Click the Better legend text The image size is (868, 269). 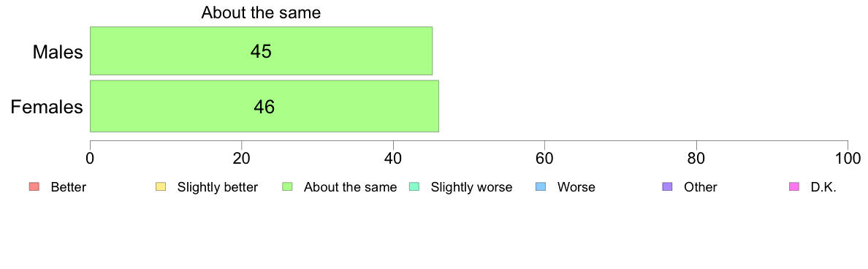pos(68,187)
